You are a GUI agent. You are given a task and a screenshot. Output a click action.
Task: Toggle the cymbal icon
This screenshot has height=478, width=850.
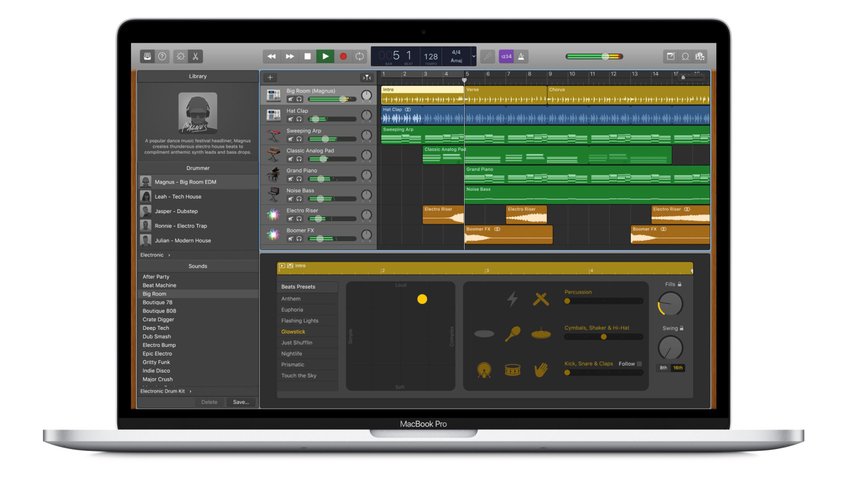540,334
